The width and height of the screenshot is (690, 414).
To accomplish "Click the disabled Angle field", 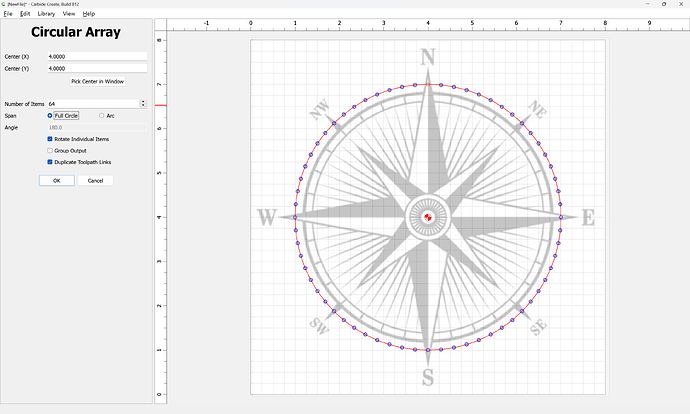I will coord(97,128).
